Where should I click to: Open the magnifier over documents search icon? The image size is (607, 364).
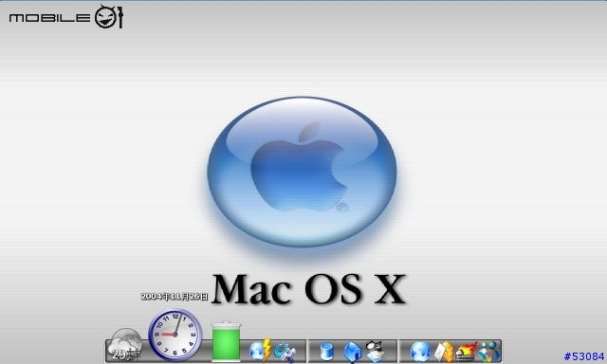pyautogui.click(x=375, y=351)
